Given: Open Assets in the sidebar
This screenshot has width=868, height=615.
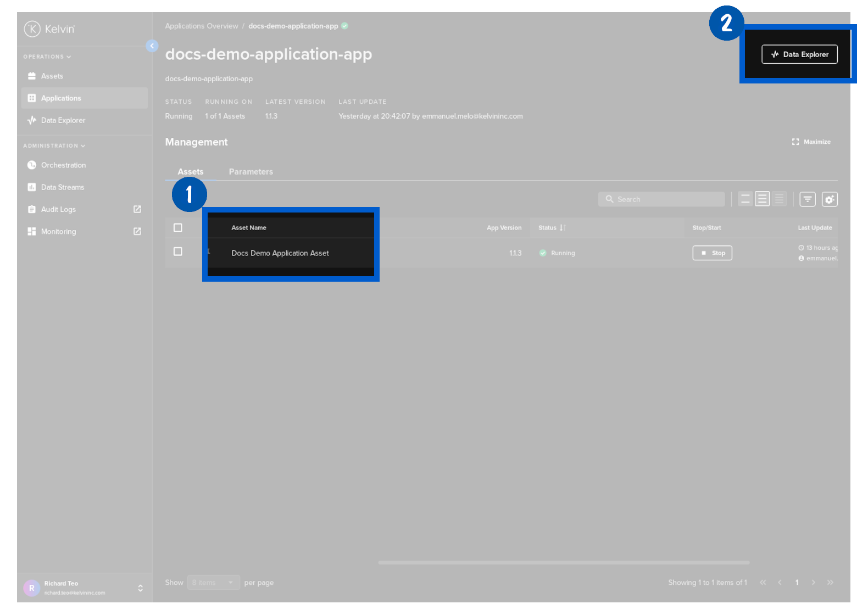Looking at the screenshot, I should click(52, 76).
